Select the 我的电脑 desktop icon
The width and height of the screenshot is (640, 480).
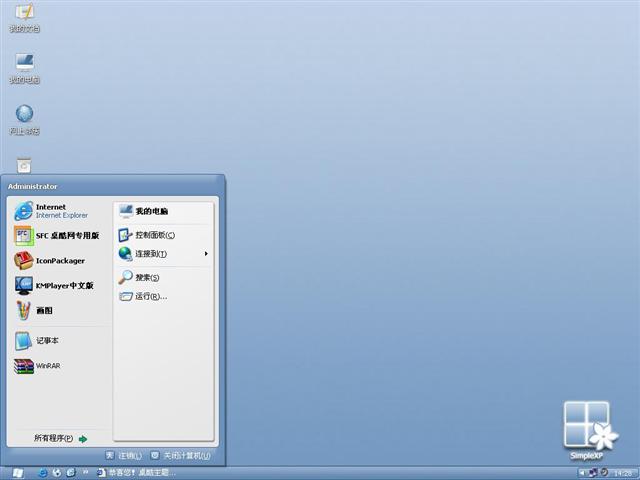click(x=24, y=69)
